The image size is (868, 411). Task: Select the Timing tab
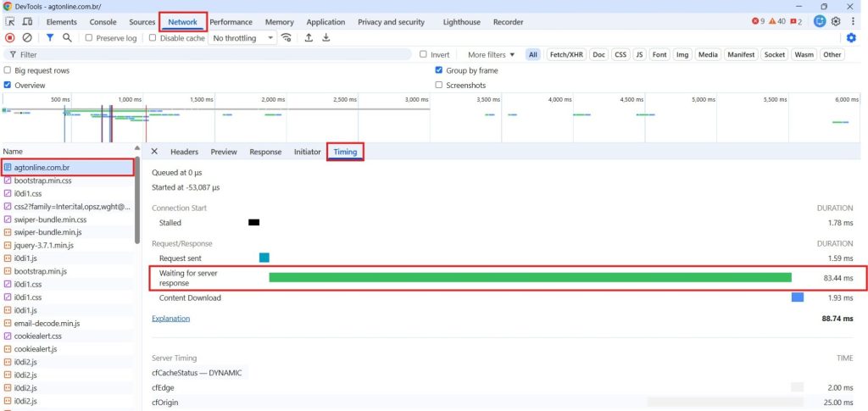point(346,152)
